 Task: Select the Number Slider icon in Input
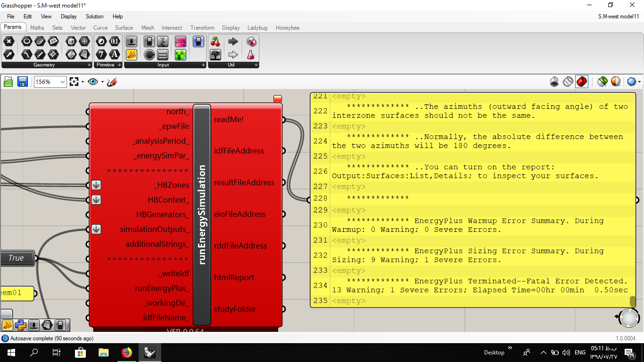tap(132, 41)
